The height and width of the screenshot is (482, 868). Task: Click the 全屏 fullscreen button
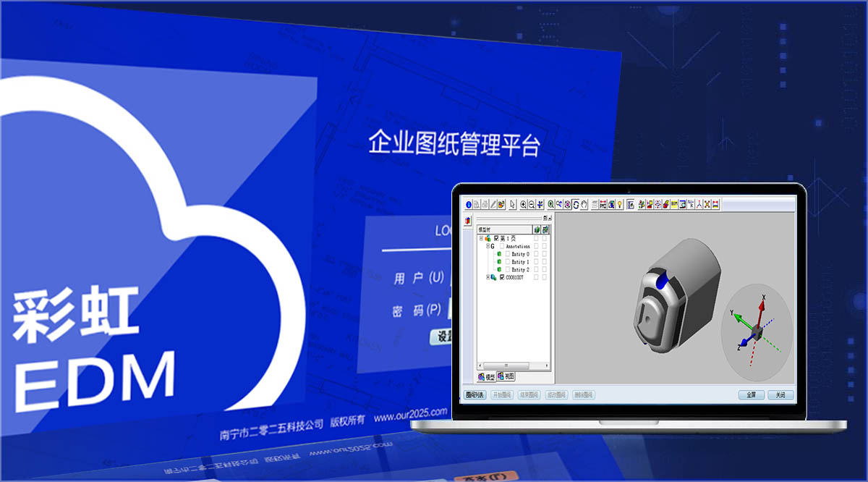tap(751, 395)
